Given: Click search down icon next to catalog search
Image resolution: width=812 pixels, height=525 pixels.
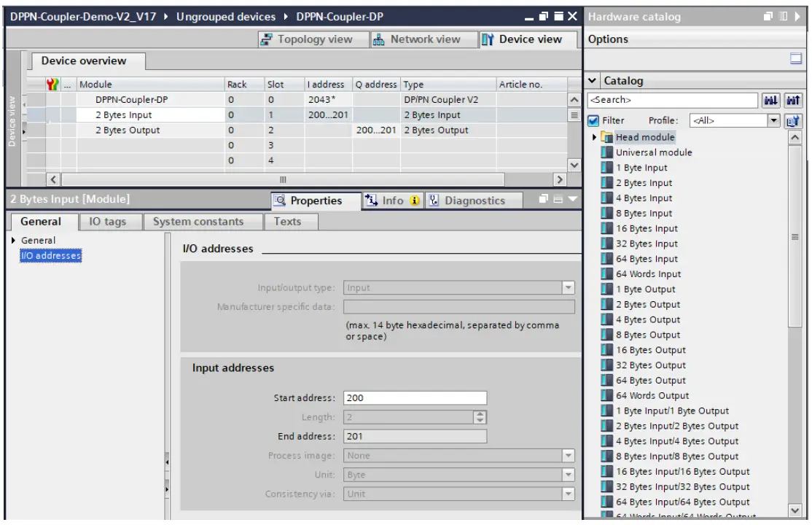Looking at the screenshot, I should click(x=770, y=100).
